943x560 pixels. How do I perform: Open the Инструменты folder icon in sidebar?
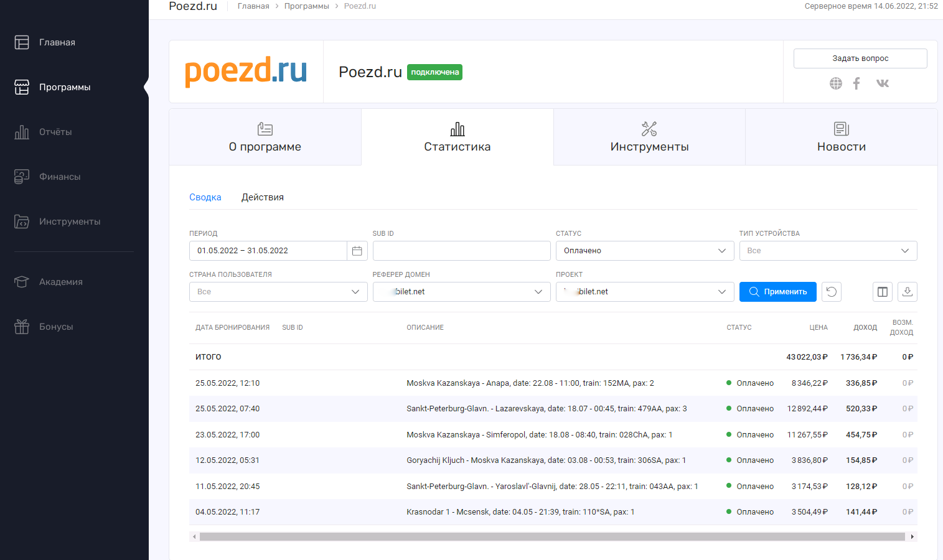[x=22, y=222]
